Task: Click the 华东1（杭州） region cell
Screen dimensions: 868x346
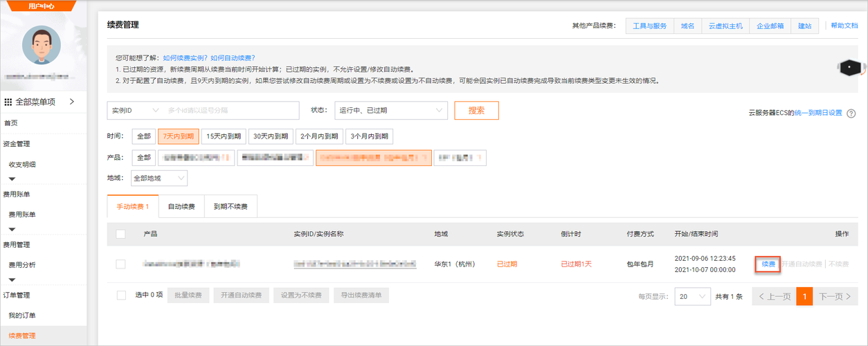Action: click(x=455, y=264)
